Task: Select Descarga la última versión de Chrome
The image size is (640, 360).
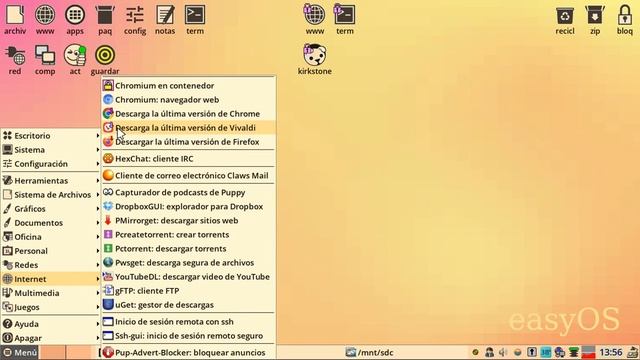Action: pyautogui.click(x=188, y=114)
